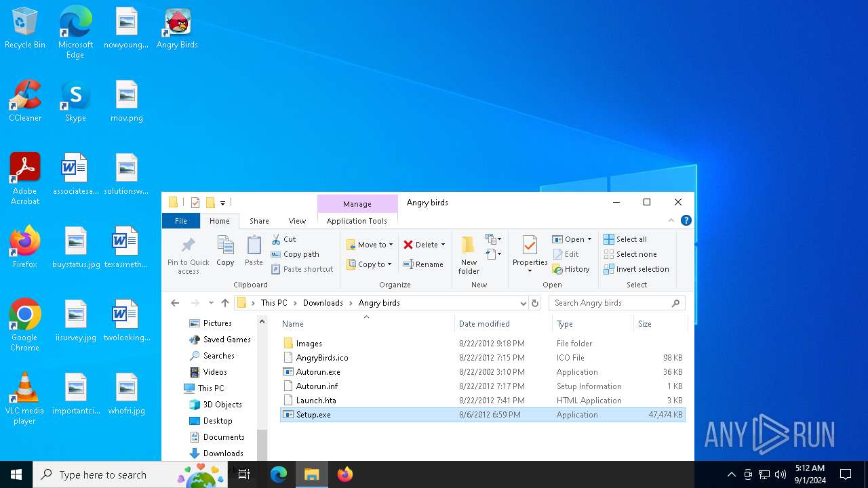Rename the selected file
The image size is (868, 488).
point(423,264)
